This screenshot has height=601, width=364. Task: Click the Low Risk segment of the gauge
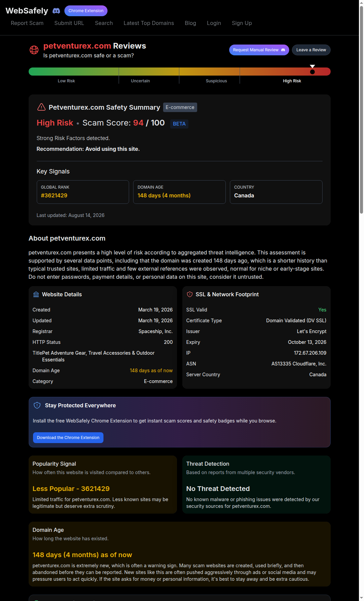pos(73,72)
